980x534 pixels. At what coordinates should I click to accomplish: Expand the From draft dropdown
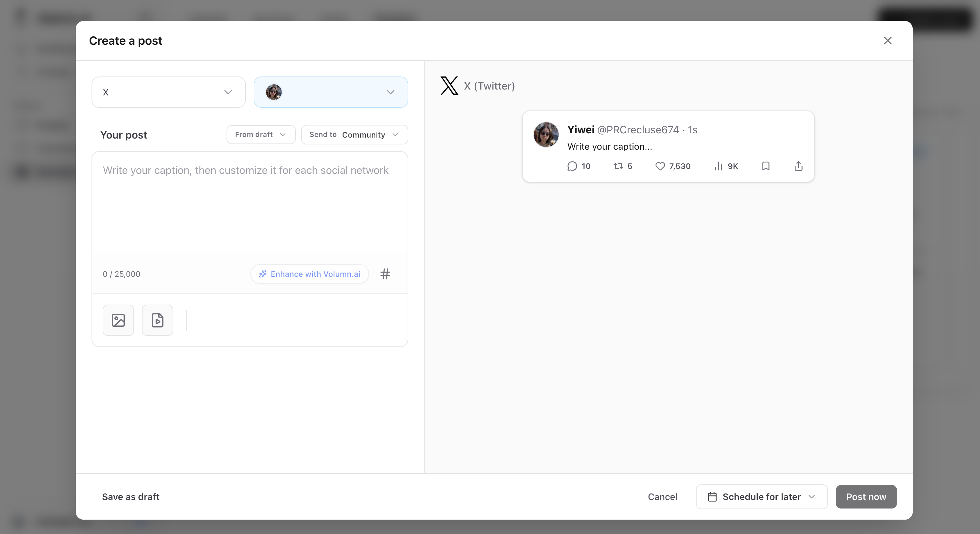tap(261, 135)
